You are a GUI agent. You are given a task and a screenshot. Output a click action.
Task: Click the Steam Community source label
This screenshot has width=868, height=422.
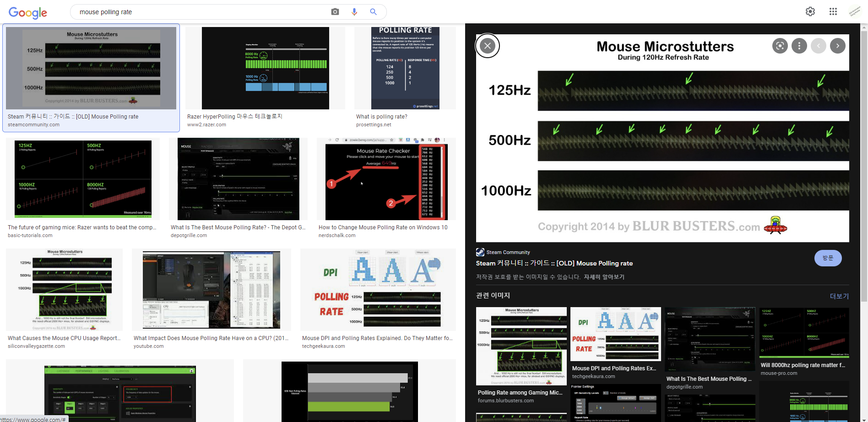coord(508,252)
